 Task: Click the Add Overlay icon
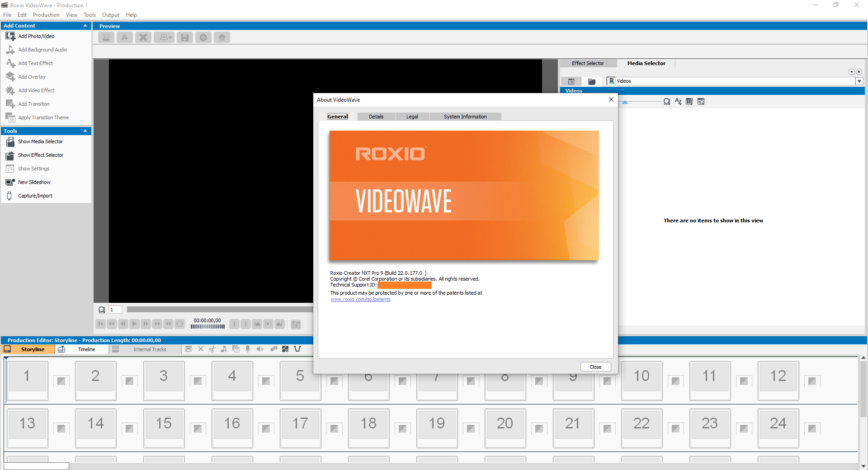pyautogui.click(x=10, y=77)
